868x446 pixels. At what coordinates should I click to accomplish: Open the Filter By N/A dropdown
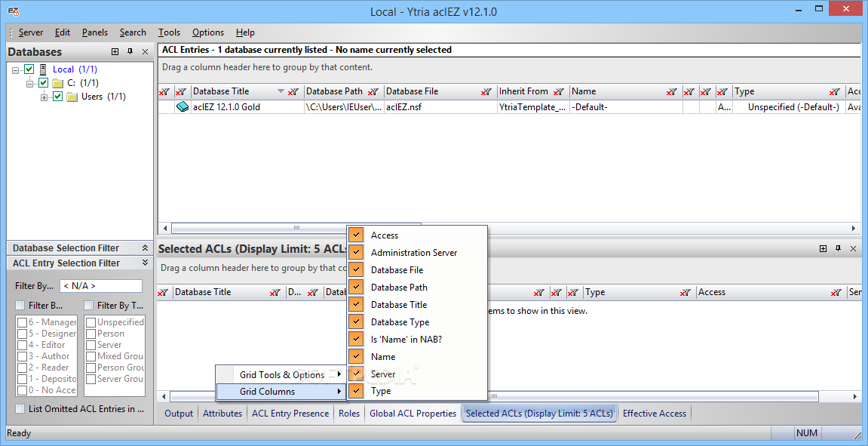(101, 287)
